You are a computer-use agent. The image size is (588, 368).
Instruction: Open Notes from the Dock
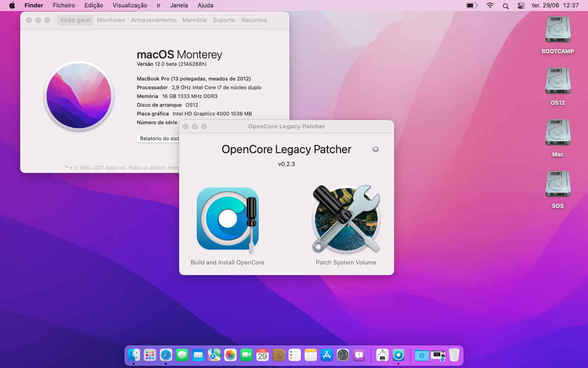[311, 355]
